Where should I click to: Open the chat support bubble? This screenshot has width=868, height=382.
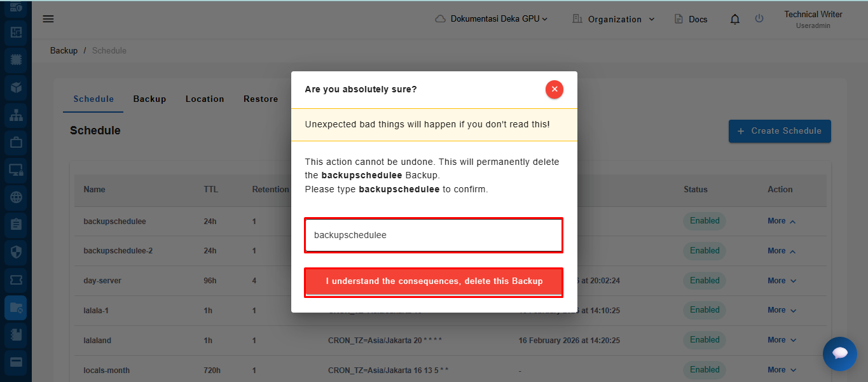pos(839,353)
